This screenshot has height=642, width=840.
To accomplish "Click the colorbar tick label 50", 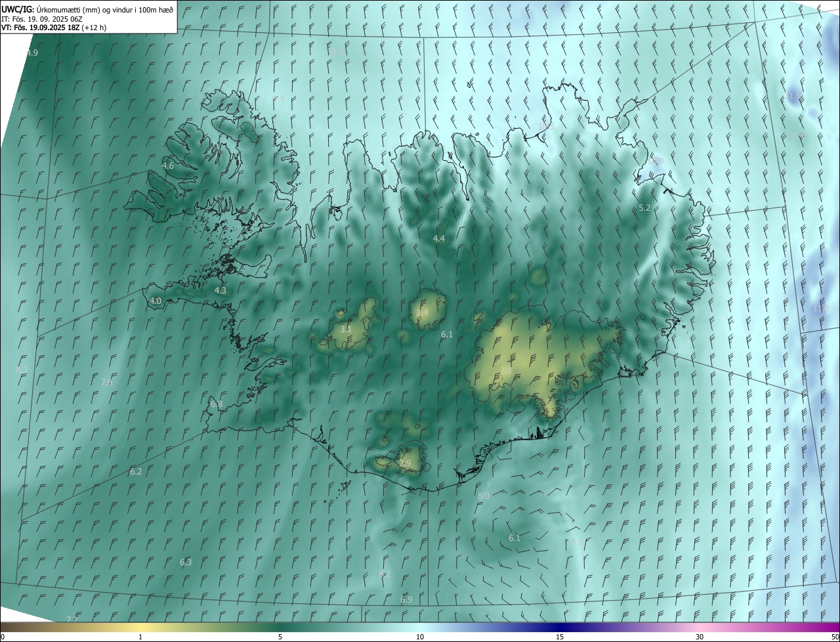I will click(835, 637).
